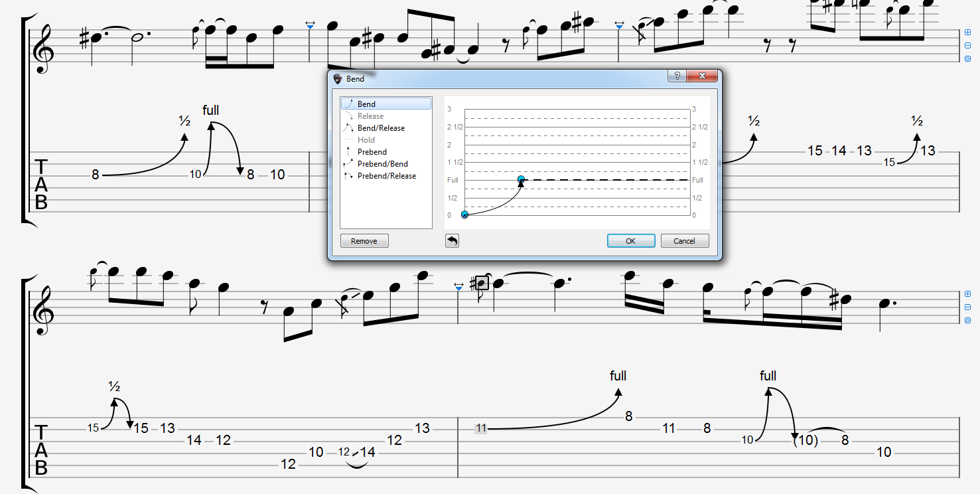Pick Prebend/Release from the list
The width and height of the screenshot is (980, 494).
385,175
